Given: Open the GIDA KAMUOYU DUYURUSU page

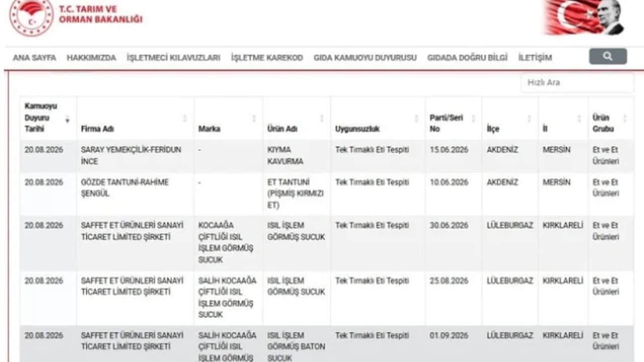Looking at the screenshot, I should tap(365, 57).
